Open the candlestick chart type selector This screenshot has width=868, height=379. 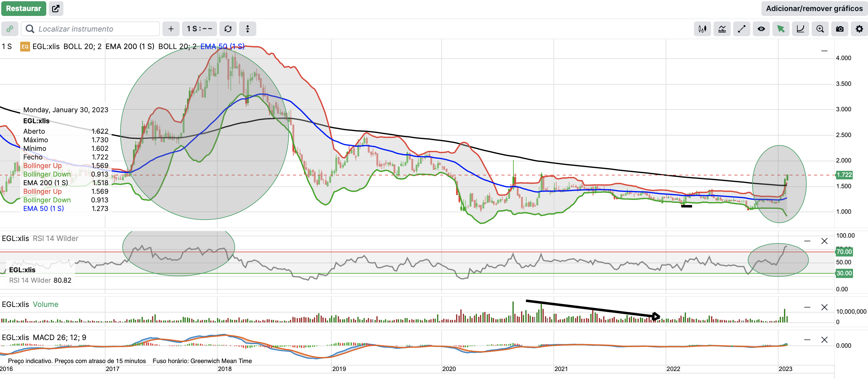tap(702, 29)
